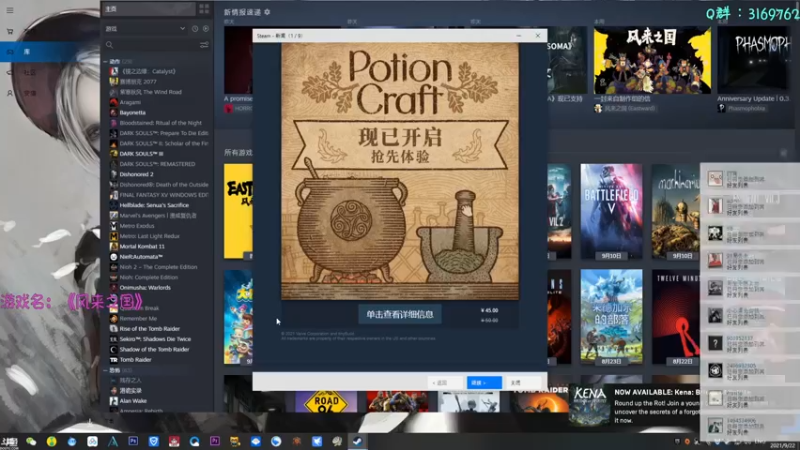Open the blue shield security app in taskbar
This screenshot has height=450, width=800.
pos(154,441)
